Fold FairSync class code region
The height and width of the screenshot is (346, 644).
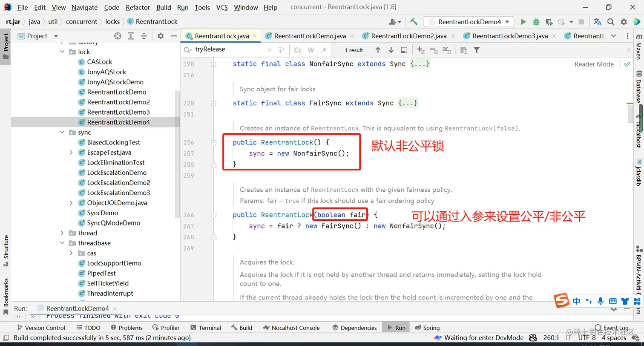point(213,104)
